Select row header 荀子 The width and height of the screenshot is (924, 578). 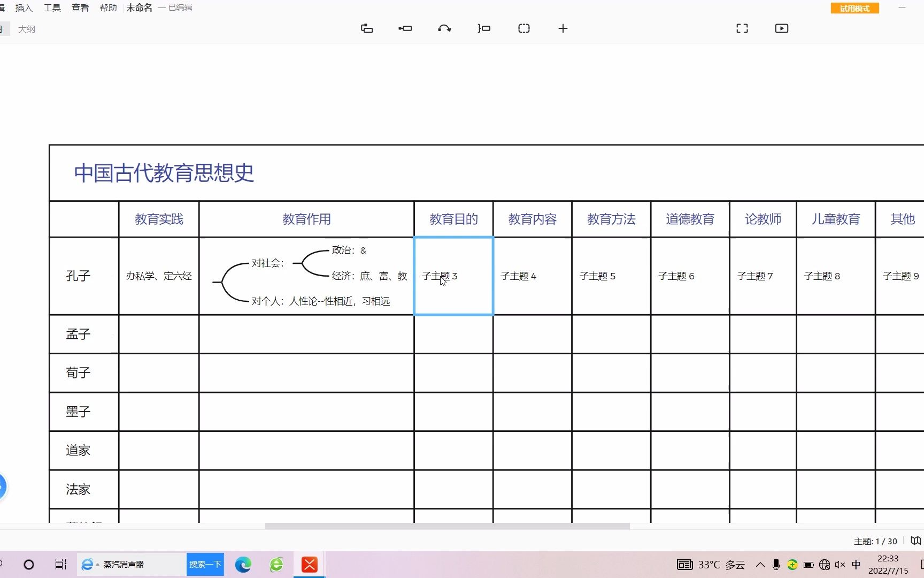point(78,372)
